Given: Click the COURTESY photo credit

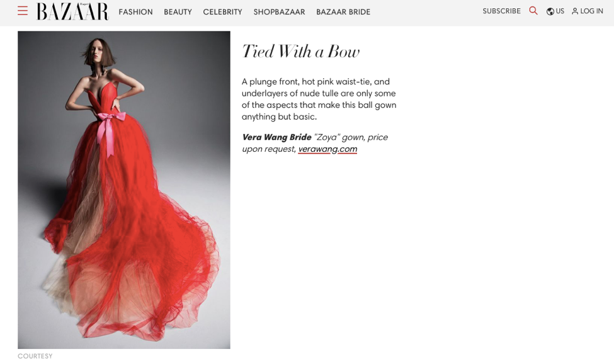Looking at the screenshot, I should (35, 356).
